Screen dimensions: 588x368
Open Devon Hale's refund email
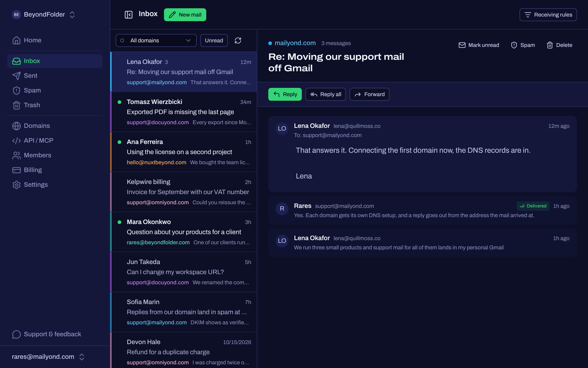tap(184, 351)
